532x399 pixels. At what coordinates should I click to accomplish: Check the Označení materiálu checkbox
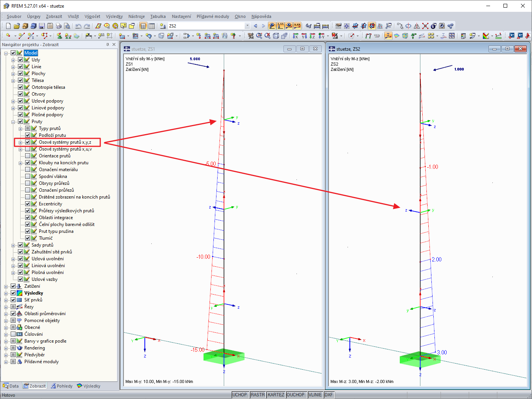[28, 170]
